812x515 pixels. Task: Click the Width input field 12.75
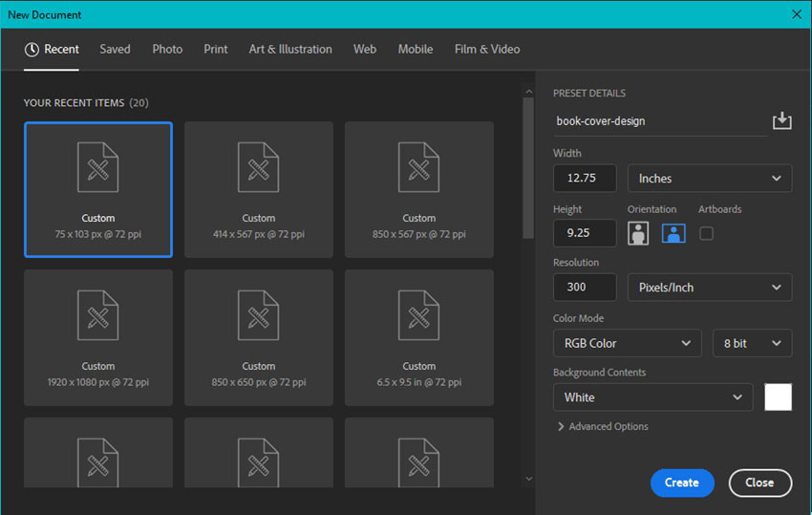[x=585, y=179]
